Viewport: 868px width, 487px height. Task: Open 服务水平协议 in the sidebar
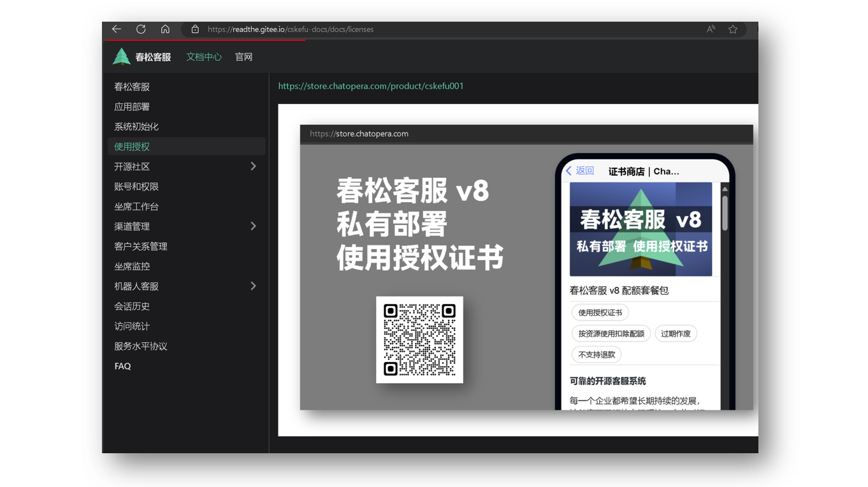tap(141, 346)
